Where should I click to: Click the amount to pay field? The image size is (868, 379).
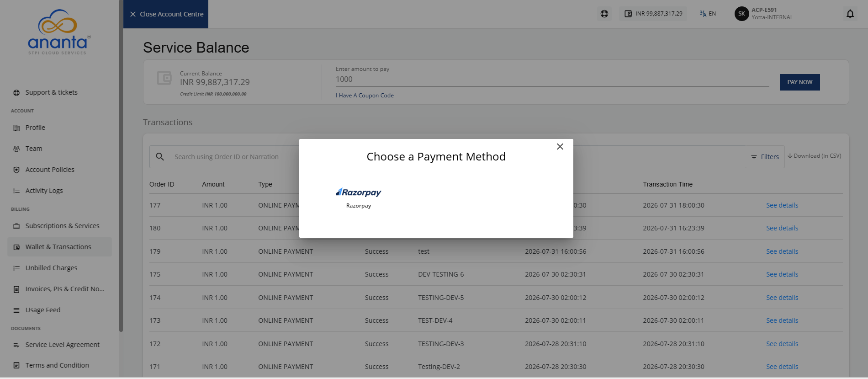pyautogui.click(x=552, y=80)
